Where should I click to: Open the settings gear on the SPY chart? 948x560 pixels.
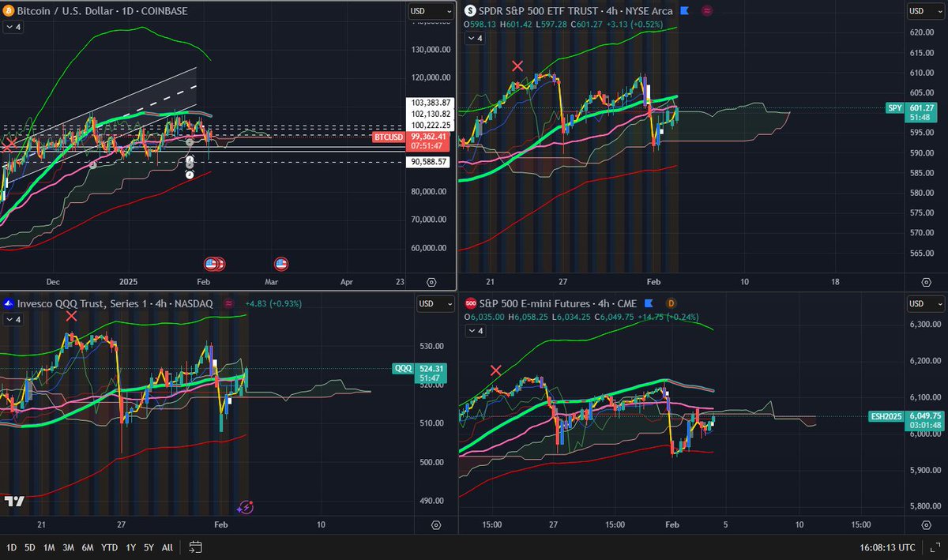926,281
